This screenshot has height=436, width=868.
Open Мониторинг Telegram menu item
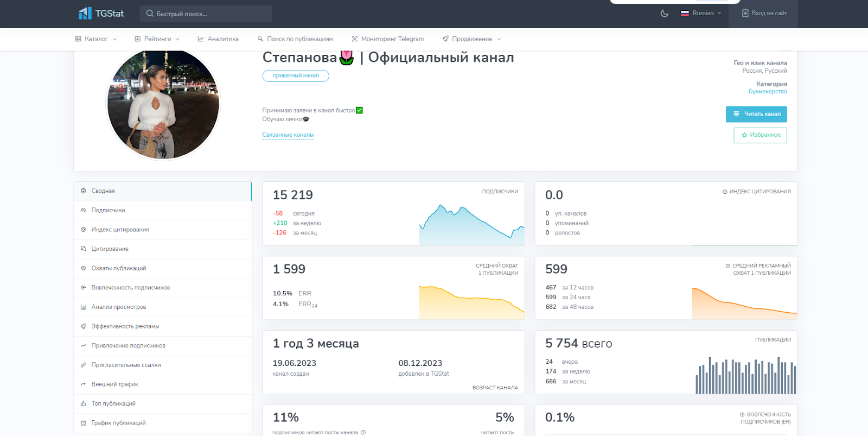tap(388, 39)
